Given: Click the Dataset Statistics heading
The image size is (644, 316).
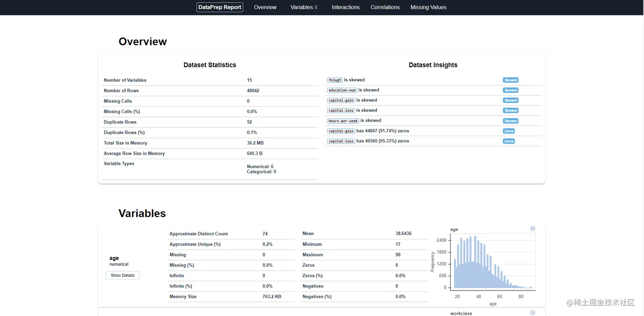Looking at the screenshot, I should coord(210,65).
